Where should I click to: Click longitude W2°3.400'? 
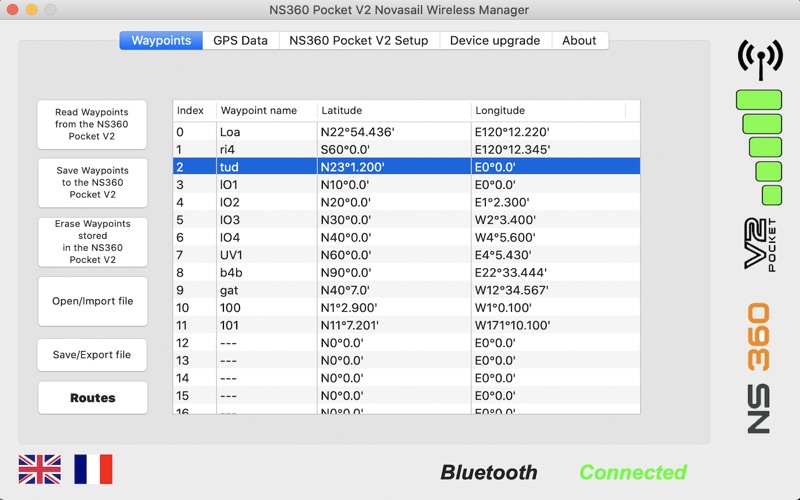click(505, 220)
